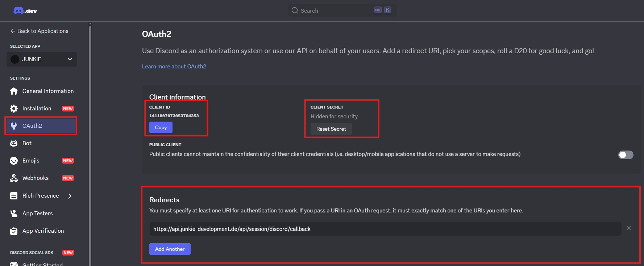The height and width of the screenshot is (266, 644).
Task: Expand the Rich Presence submenu chevron
Action: [70, 196]
